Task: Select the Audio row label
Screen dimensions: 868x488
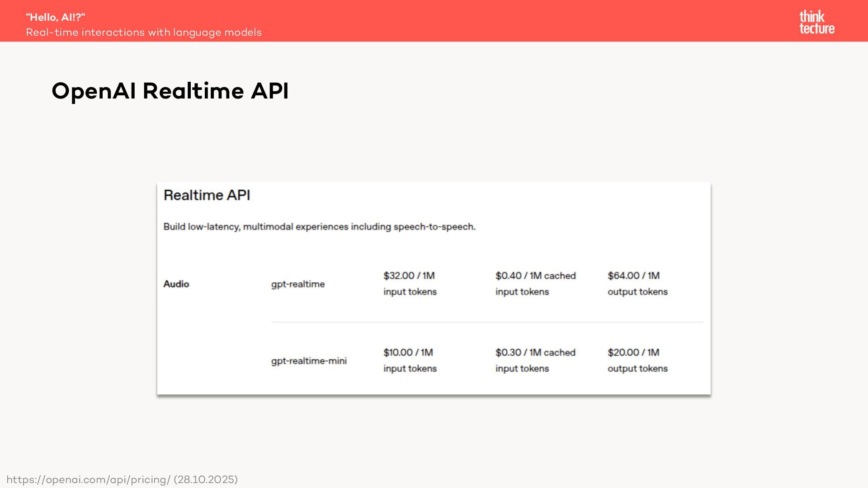Action: (176, 284)
